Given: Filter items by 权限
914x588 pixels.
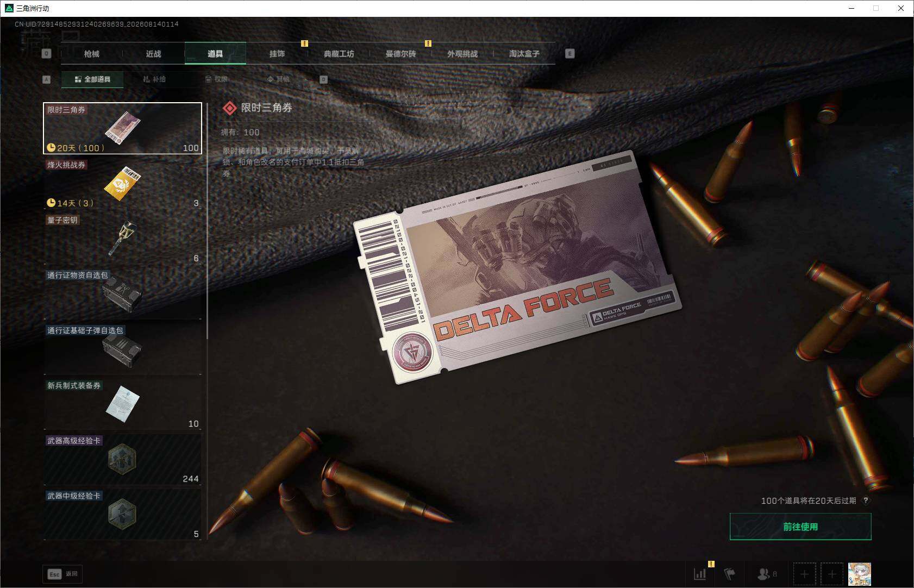Looking at the screenshot, I should pyautogui.click(x=216, y=79).
